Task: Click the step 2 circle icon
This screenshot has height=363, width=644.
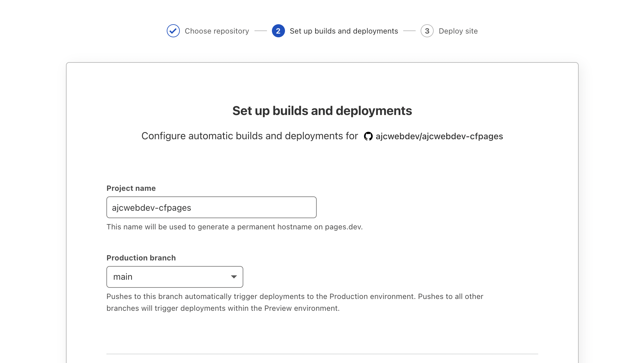Action: pos(278,31)
